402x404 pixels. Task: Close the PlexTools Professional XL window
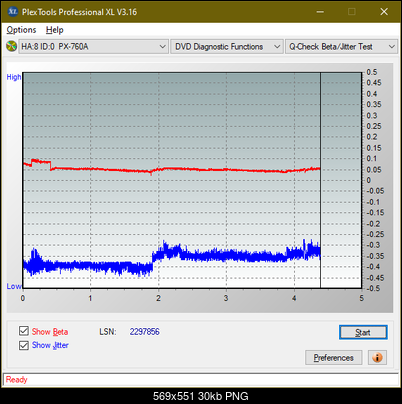click(x=384, y=12)
